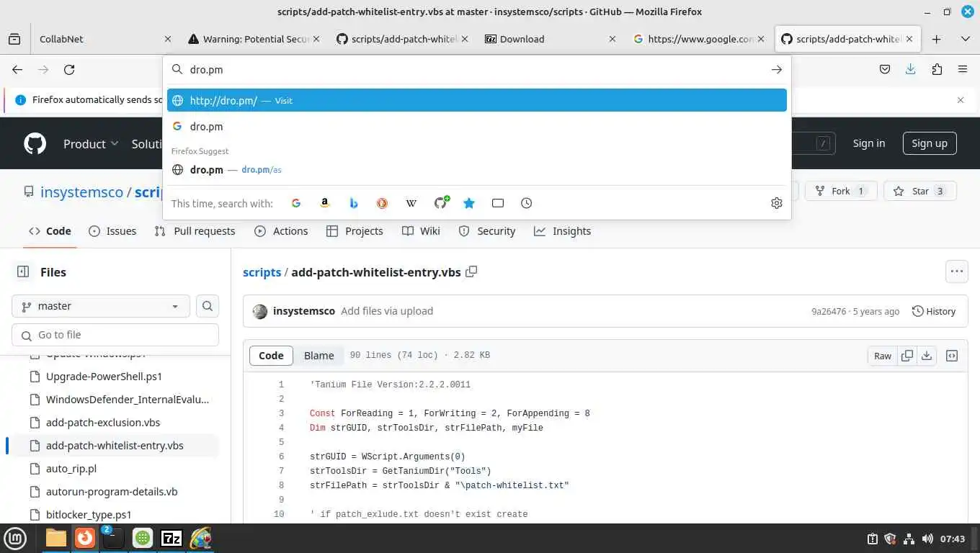The image size is (980, 553).
Task: Search this time with Google
Action: point(295,203)
